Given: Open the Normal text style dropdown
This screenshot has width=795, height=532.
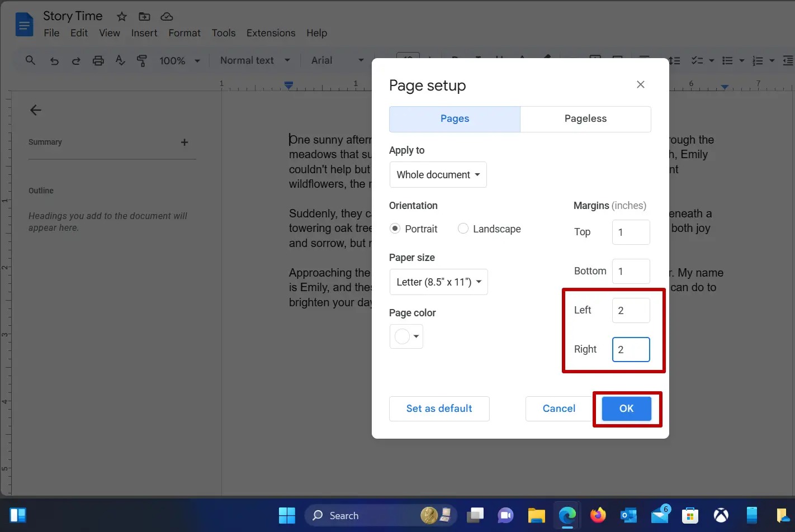Looking at the screenshot, I should pos(255,60).
